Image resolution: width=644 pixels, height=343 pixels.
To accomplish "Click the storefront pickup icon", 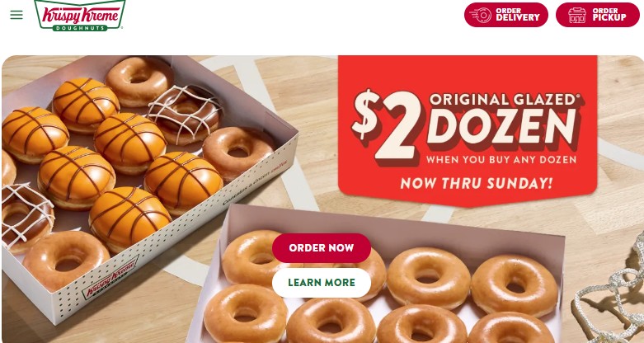I will click(x=577, y=15).
